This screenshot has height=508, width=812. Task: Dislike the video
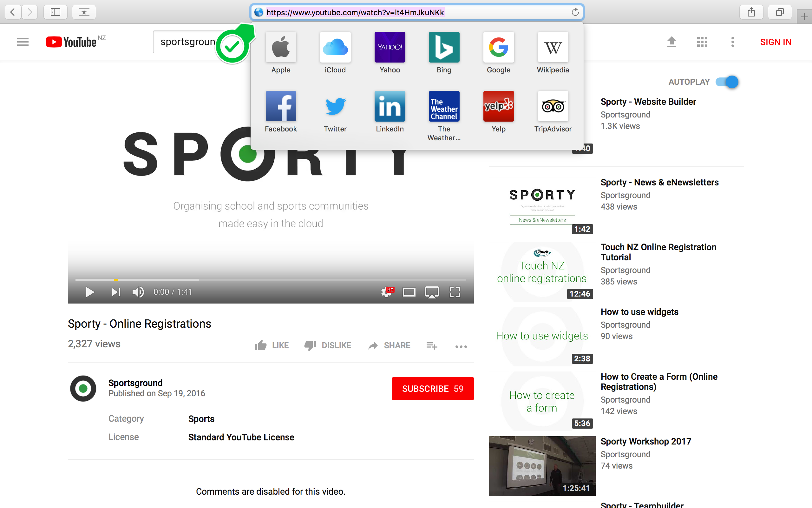pyautogui.click(x=327, y=345)
